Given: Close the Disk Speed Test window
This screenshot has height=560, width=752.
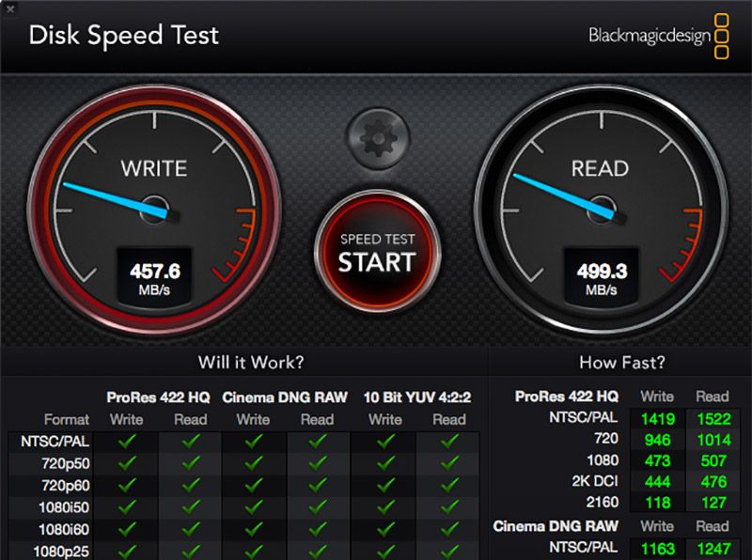Looking at the screenshot, I should point(9,8).
